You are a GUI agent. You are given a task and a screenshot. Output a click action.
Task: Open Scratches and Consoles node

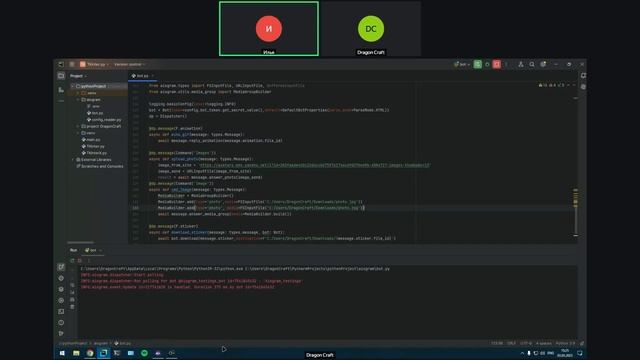point(99,166)
